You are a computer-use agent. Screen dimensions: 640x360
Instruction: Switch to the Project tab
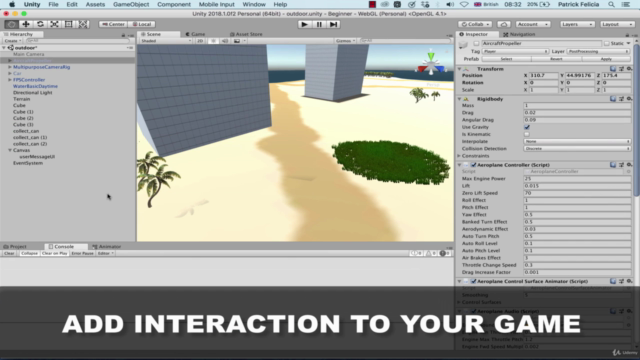[16, 247]
